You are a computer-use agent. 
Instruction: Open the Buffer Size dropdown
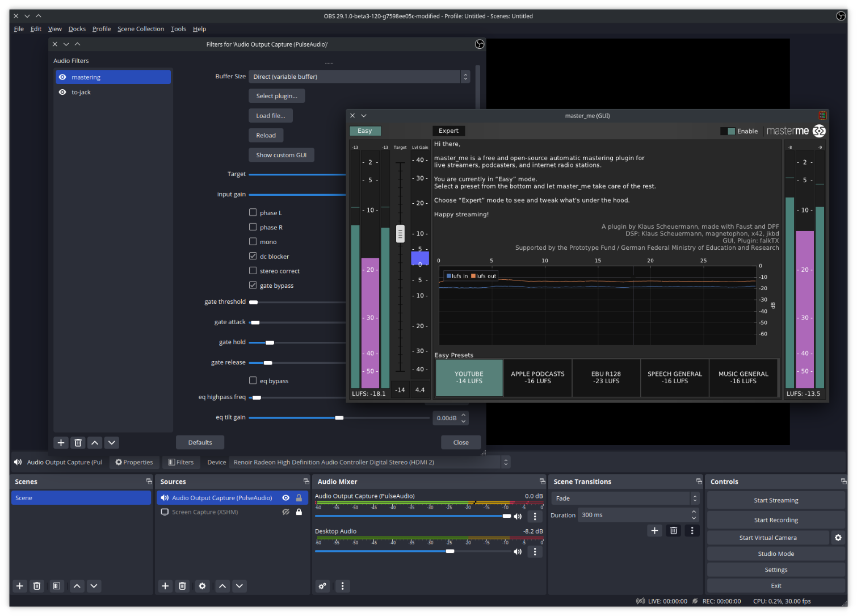(x=359, y=77)
